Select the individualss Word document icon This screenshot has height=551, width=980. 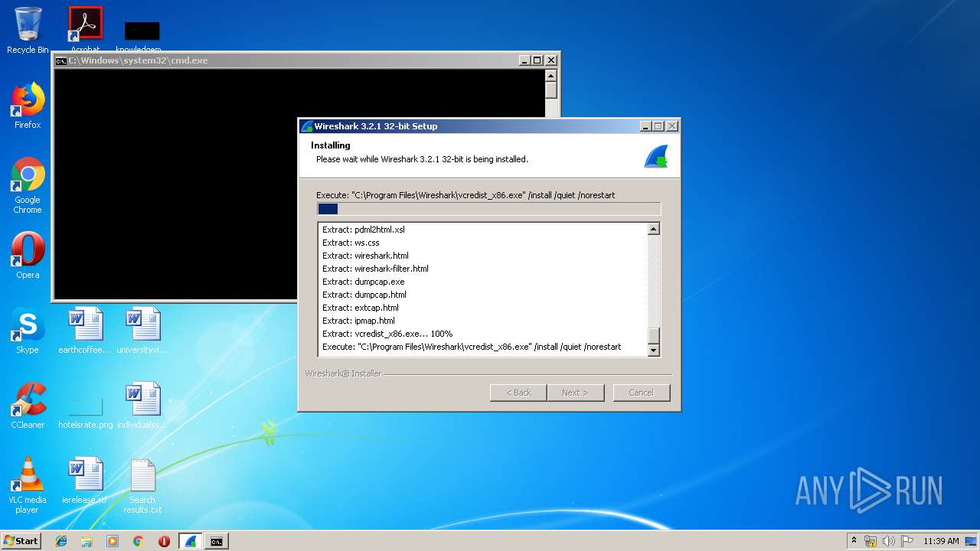[x=142, y=406]
